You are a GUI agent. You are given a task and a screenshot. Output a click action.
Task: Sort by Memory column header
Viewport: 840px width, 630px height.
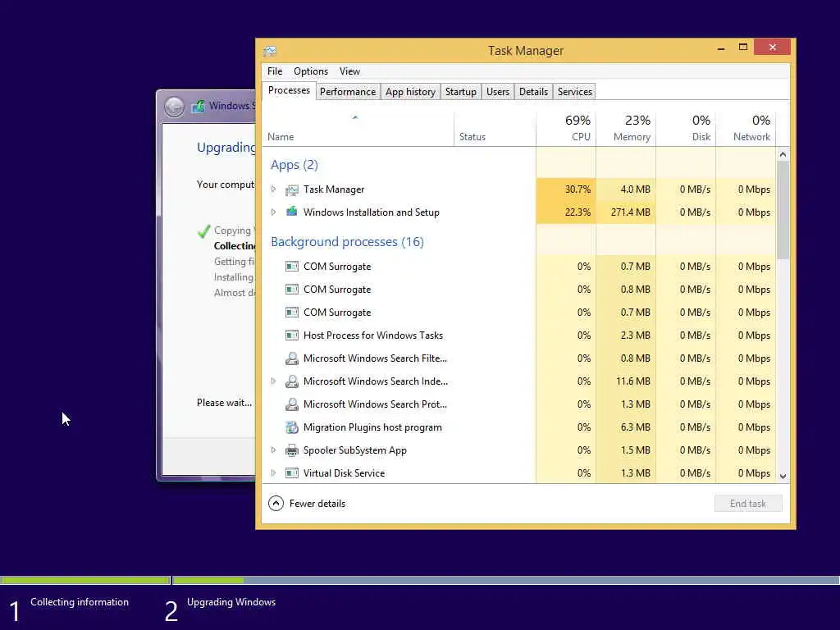[x=626, y=129]
